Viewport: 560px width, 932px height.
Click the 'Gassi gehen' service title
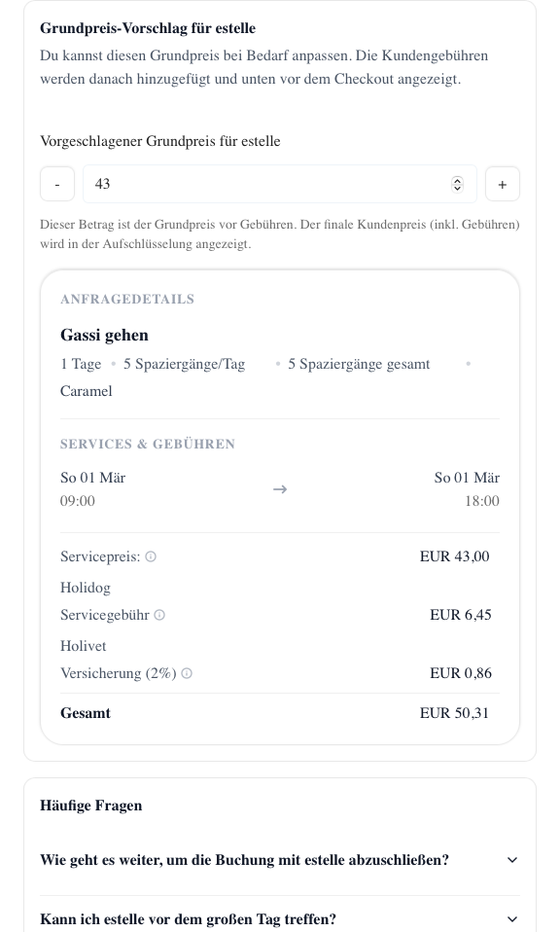(x=104, y=335)
